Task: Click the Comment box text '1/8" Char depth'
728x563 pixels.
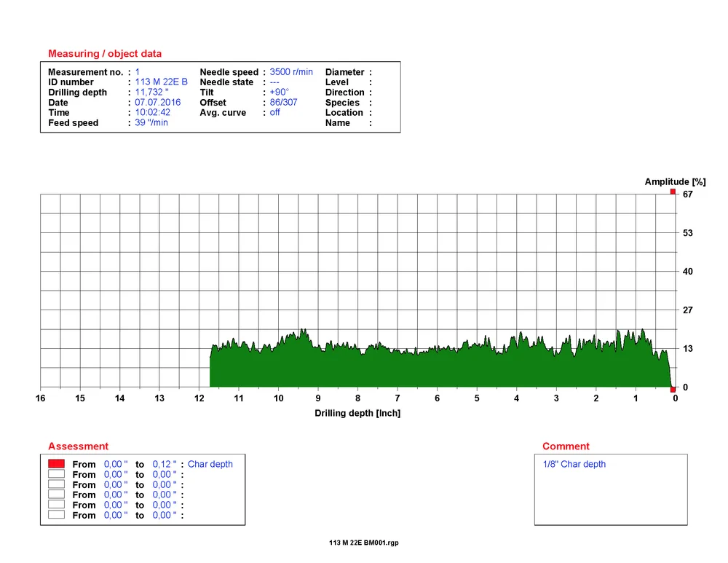Action: coord(574,464)
